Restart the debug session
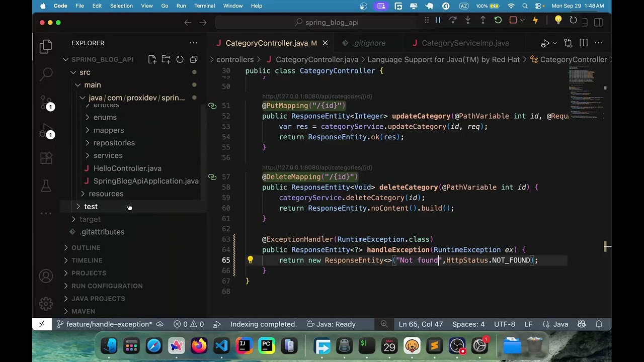644x362 pixels. [x=498, y=20]
